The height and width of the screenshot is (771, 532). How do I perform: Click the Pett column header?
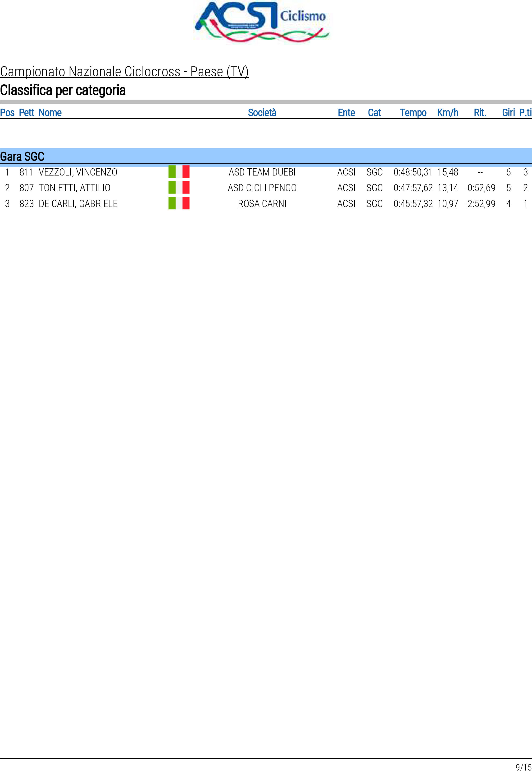click(27, 113)
